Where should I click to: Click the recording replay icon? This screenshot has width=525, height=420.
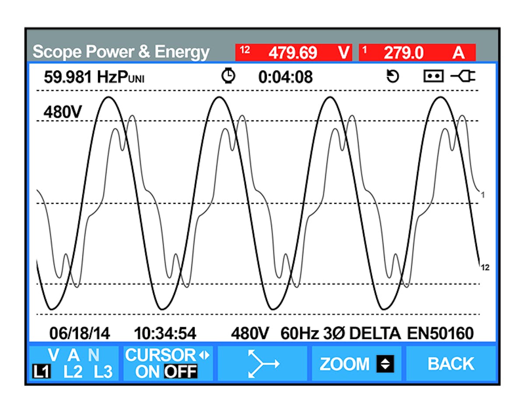393,76
